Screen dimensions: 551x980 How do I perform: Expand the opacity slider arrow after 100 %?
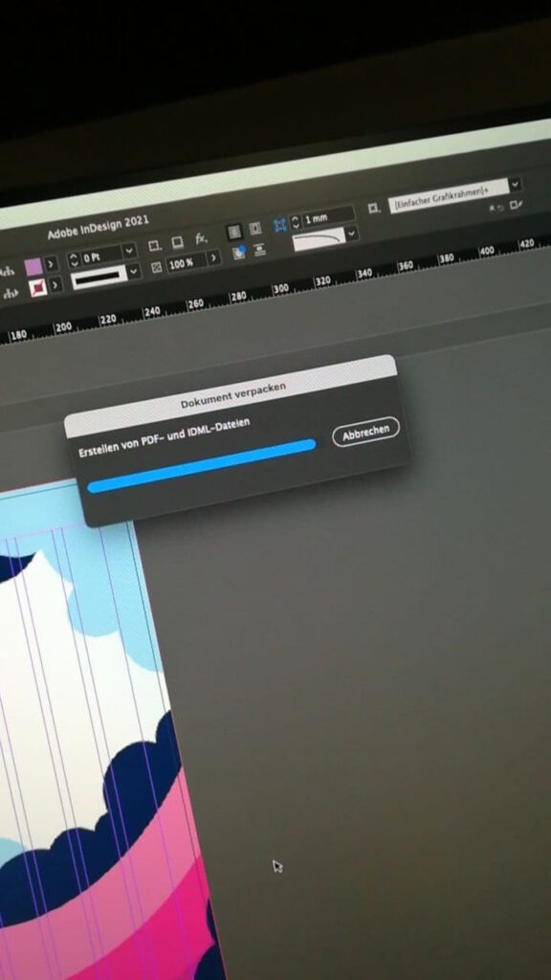[x=213, y=257]
